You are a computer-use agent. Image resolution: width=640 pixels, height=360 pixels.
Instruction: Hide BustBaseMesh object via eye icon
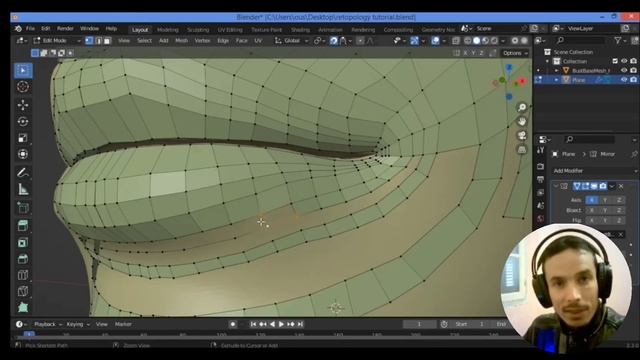coord(624,70)
